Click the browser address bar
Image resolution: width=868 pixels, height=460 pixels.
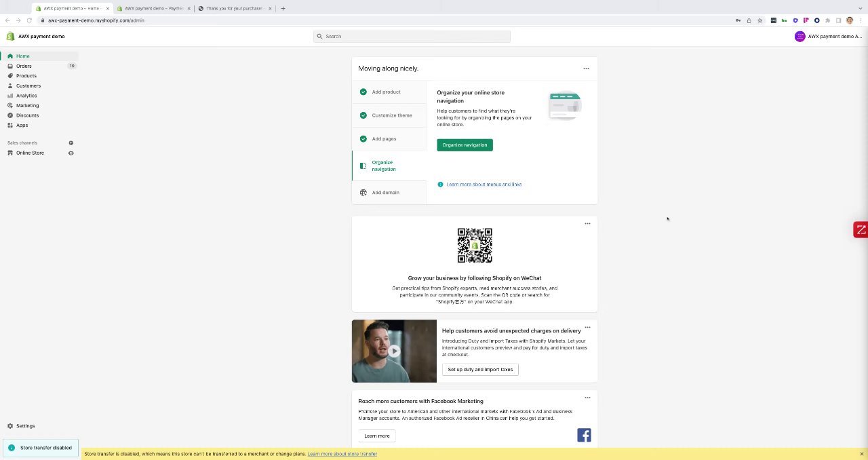point(387,20)
